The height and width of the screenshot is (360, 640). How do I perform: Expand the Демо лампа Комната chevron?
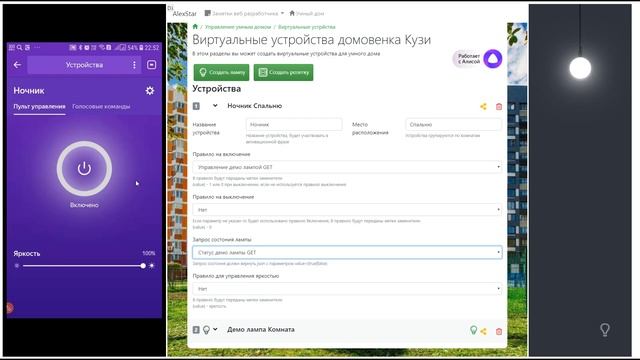point(215,329)
